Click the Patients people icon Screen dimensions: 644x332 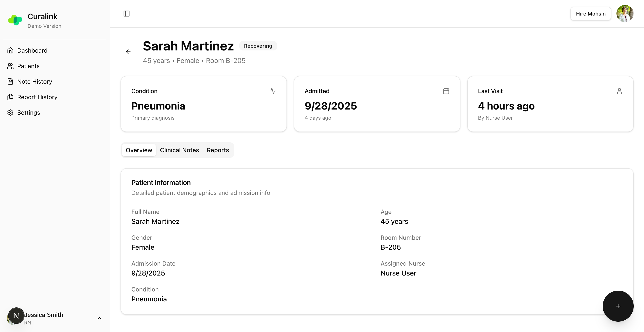pyautogui.click(x=10, y=66)
